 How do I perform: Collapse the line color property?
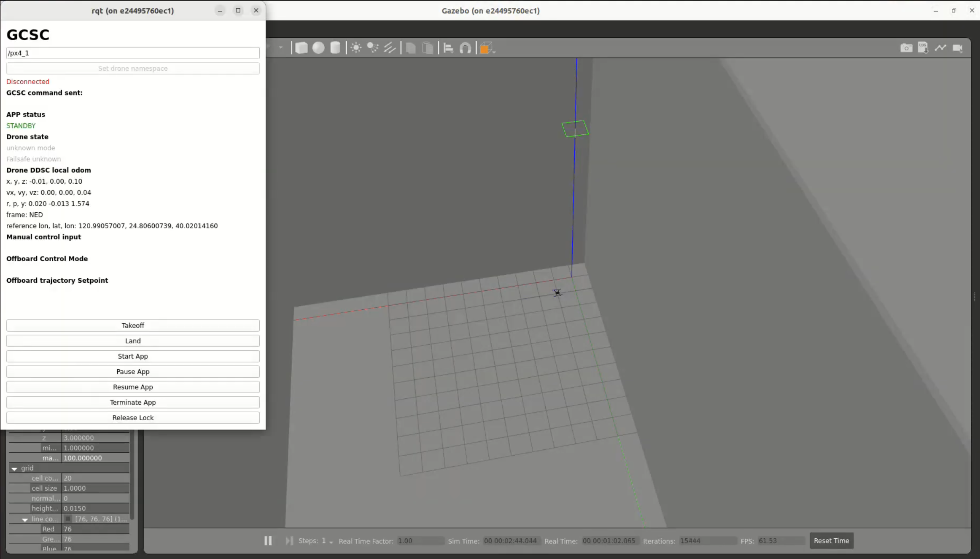pos(25,519)
